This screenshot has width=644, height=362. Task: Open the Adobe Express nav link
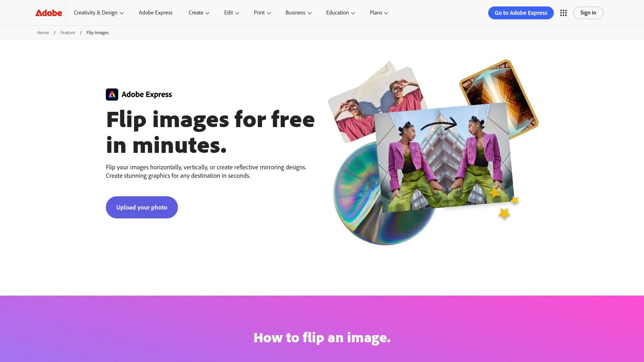coord(156,13)
